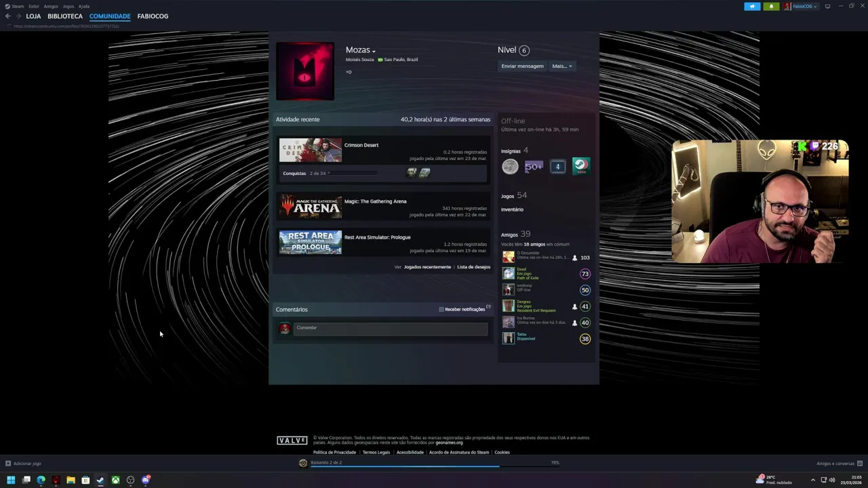Open the Mais... dropdown button

562,66
